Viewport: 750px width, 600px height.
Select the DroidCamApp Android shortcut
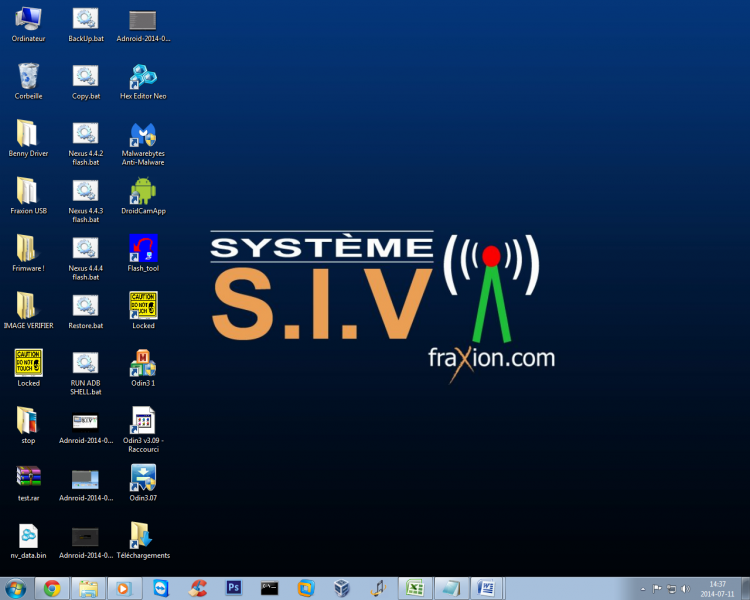click(143, 196)
